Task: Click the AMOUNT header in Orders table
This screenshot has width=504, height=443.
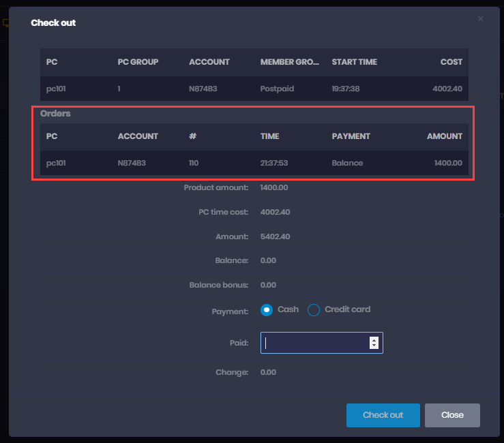Action: coord(444,136)
